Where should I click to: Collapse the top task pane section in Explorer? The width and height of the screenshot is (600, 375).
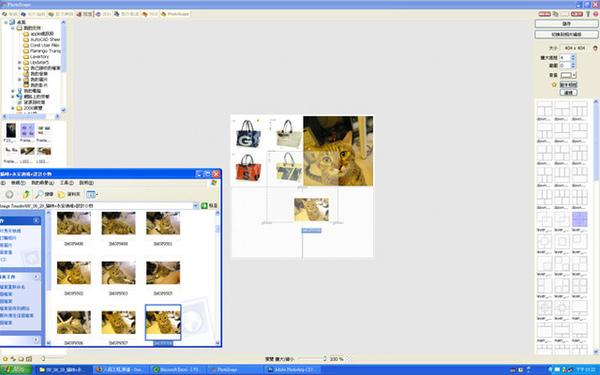pyautogui.click(x=36, y=221)
